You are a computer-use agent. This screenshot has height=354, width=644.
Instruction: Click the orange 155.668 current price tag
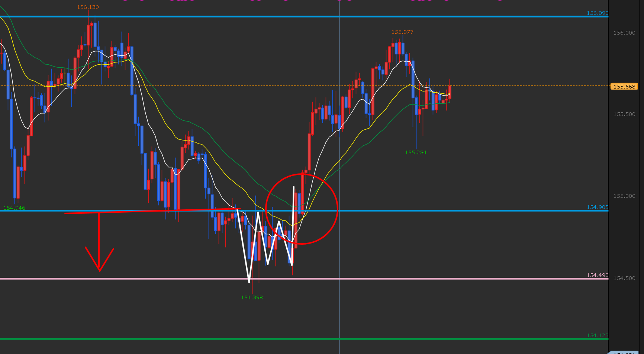click(624, 86)
